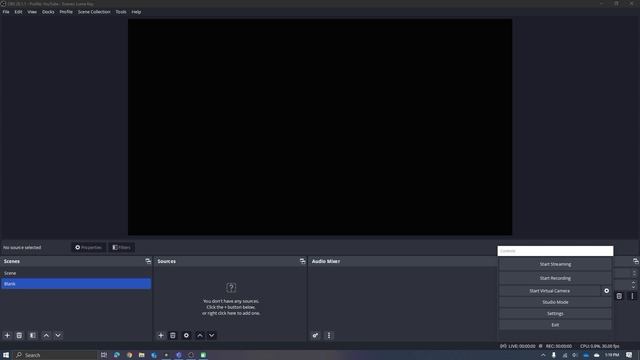Launch Chrome from the taskbar
The image size is (640, 360).
[129, 355]
